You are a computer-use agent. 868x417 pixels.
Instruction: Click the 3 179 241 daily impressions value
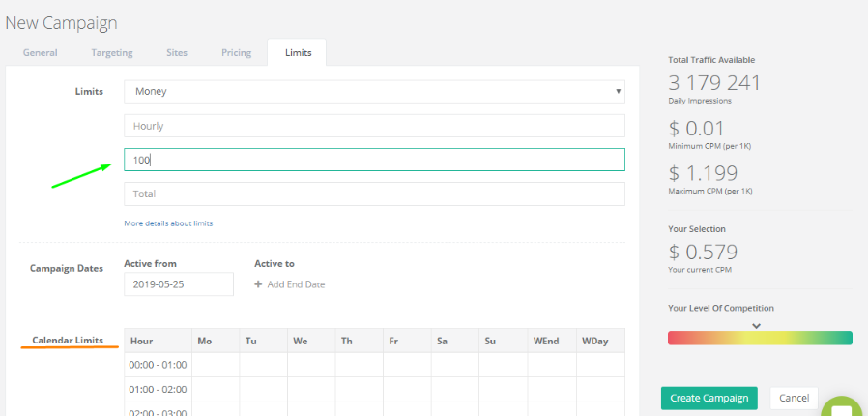click(x=714, y=83)
